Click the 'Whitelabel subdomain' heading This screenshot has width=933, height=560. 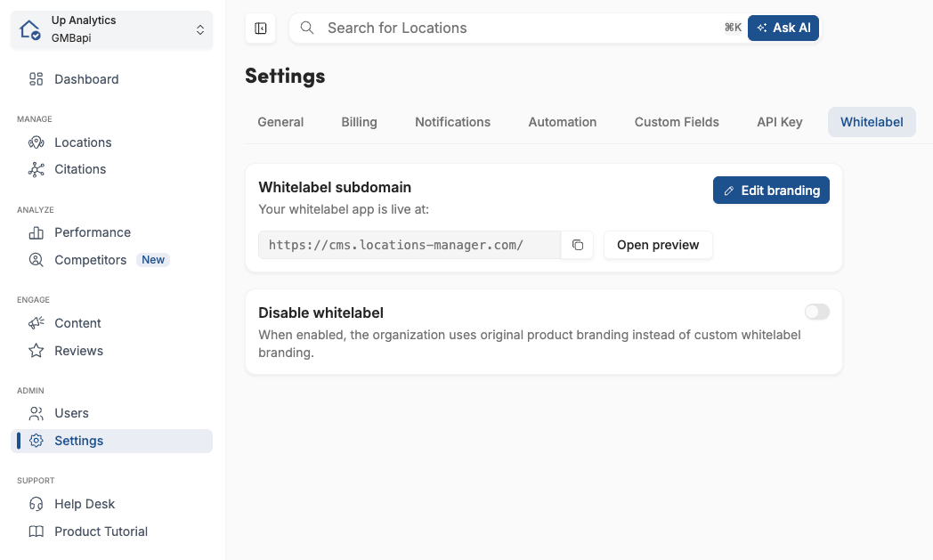click(335, 188)
